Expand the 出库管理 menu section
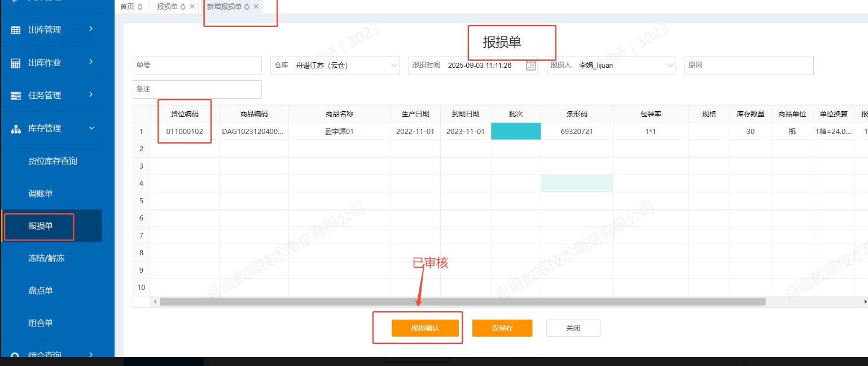Screen dimensions: 868x366 coord(91,29)
